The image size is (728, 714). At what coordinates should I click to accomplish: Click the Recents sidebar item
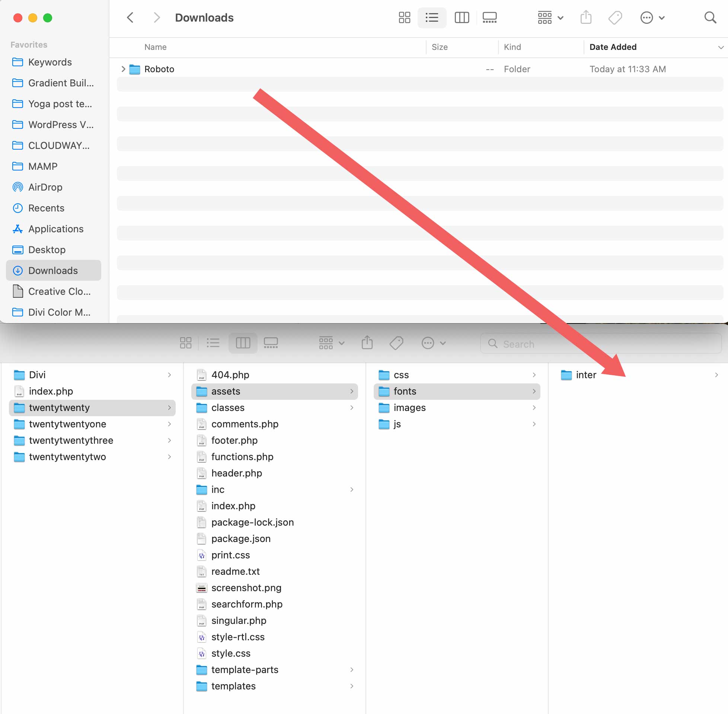pyautogui.click(x=46, y=207)
